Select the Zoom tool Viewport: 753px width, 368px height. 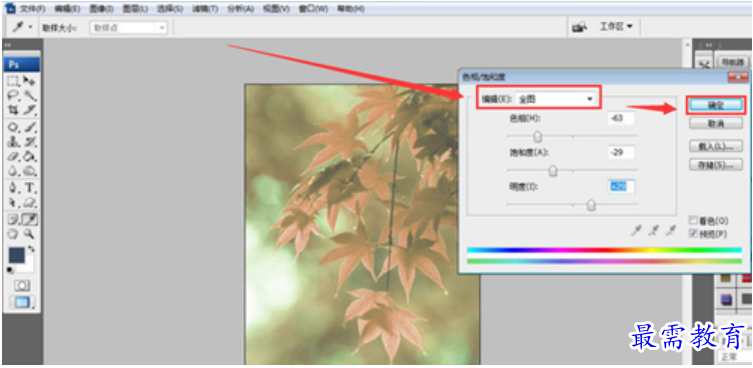(30, 234)
